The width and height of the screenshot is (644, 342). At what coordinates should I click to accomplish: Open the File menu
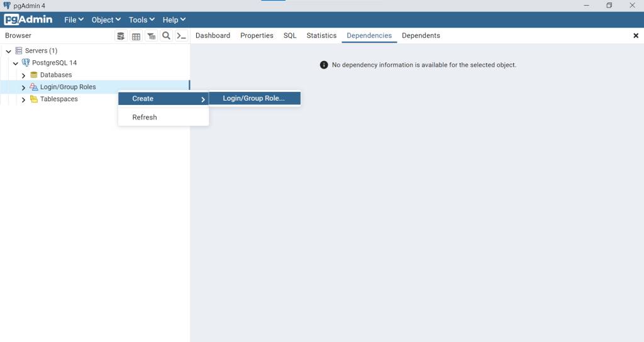74,19
